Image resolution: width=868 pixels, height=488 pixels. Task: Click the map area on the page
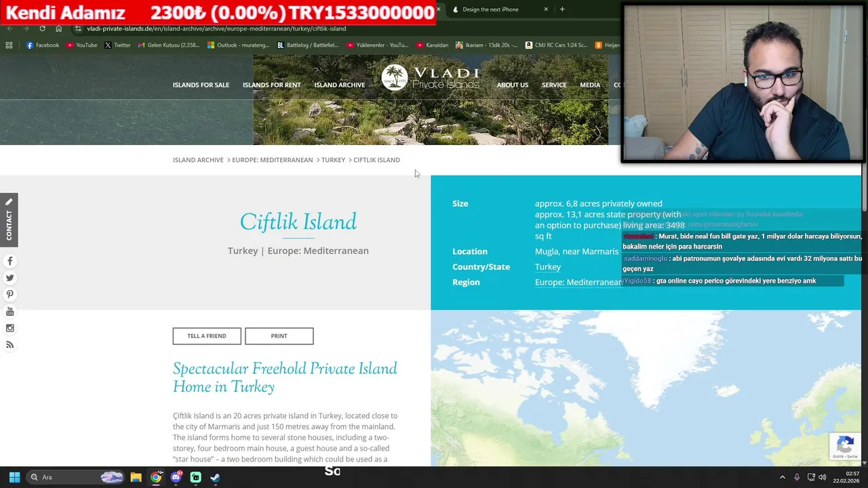pyautogui.click(x=645, y=388)
